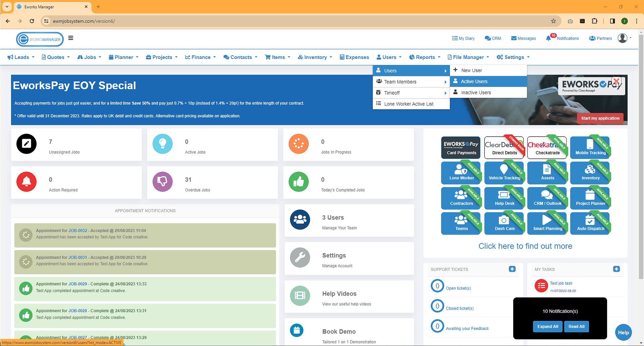The height and width of the screenshot is (346, 644).
Task: Open the CRM / Outlook tile
Action: pos(547,198)
